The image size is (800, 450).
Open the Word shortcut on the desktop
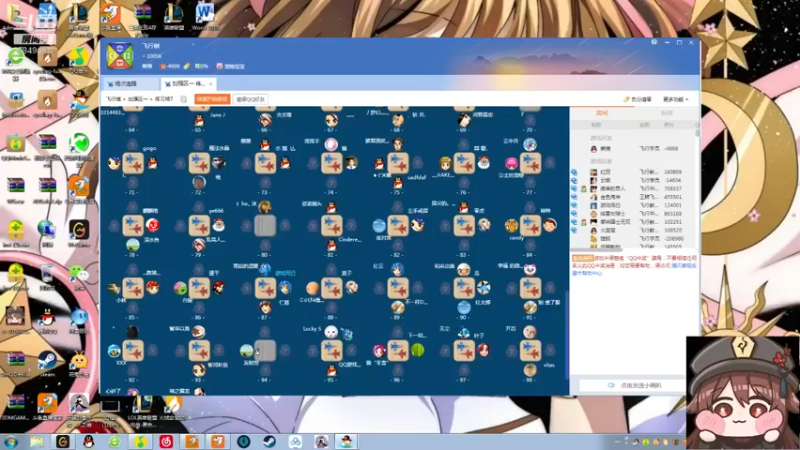205,16
